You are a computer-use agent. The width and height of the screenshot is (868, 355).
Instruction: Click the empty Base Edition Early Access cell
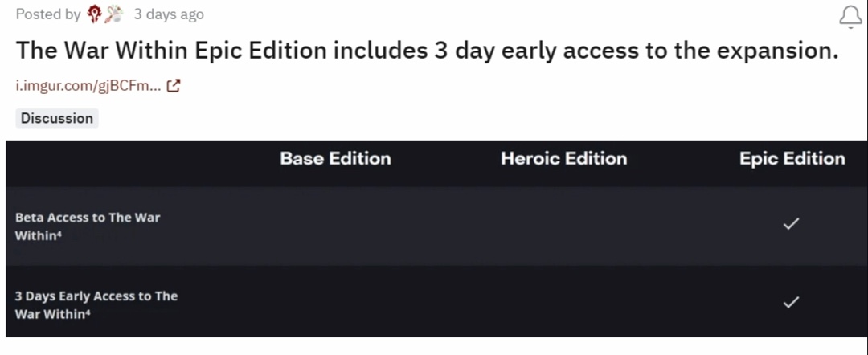click(x=335, y=304)
